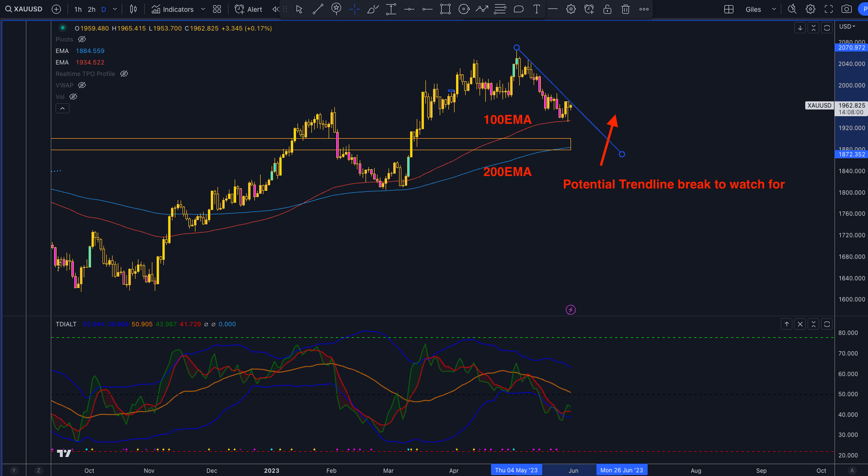Expand the dropdown arrow next to Giles
This screenshot has width=868, height=476.
coord(774,10)
